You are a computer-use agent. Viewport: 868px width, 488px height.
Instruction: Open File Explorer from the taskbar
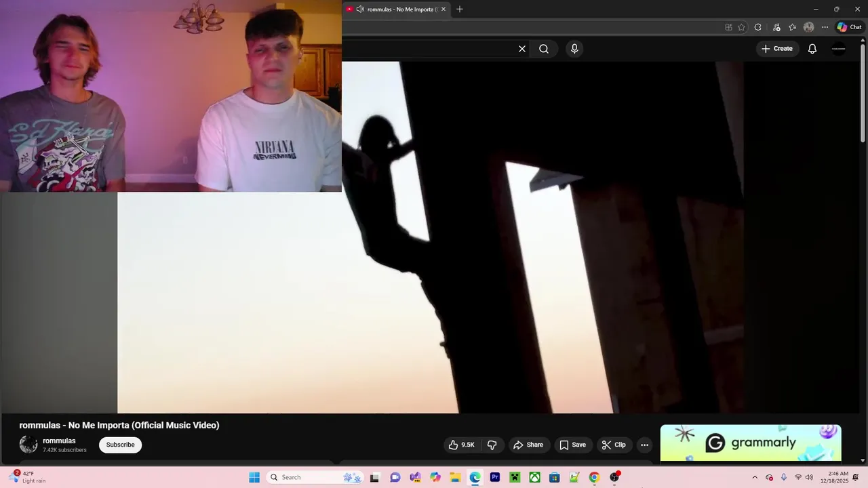coord(455,477)
